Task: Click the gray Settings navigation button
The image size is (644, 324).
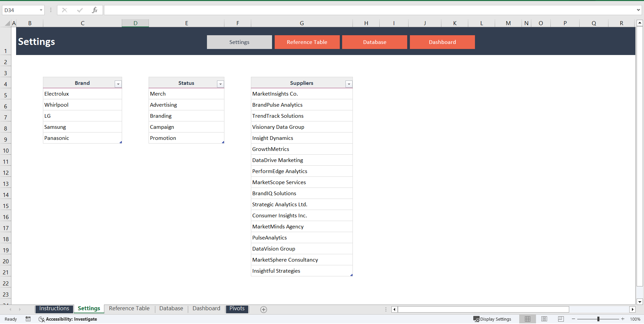Action: point(239,42)
